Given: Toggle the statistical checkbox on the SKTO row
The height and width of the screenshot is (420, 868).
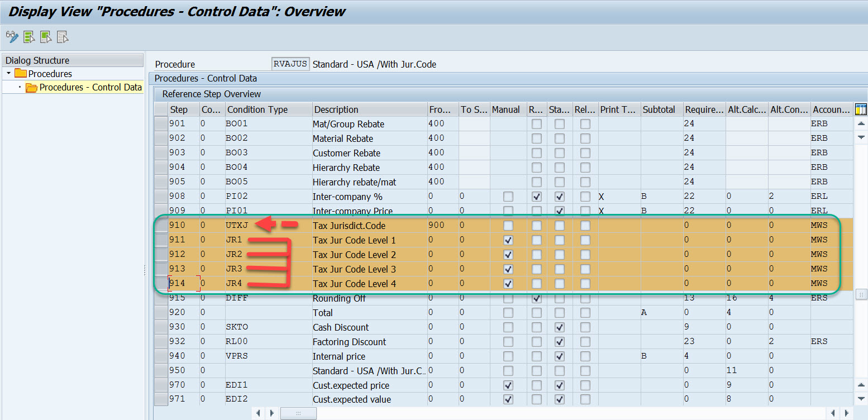Looking at the screenshot, I should pyautogui.click(x=559, y=327).
